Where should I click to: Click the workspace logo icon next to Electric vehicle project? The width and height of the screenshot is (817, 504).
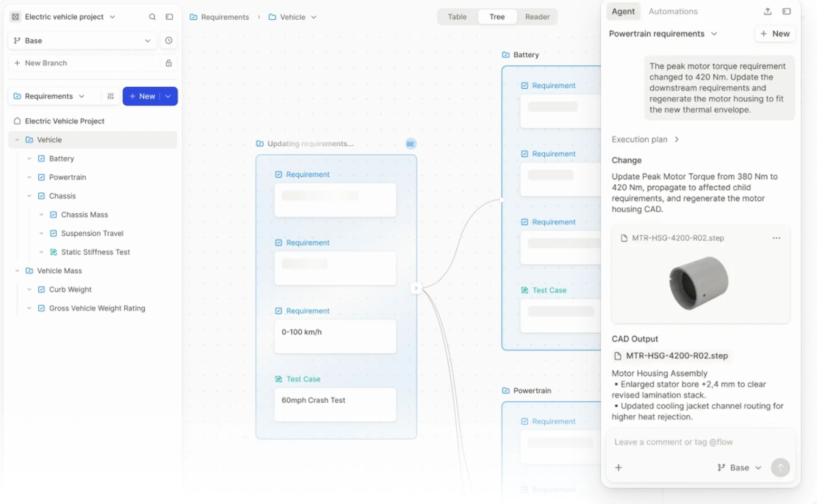coord(15,17)
